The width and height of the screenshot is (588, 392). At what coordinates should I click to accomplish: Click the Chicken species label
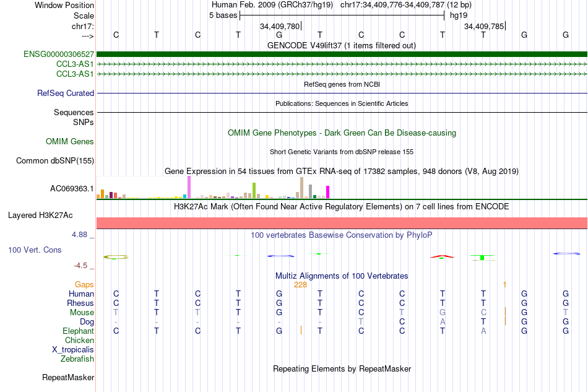point(79,340)
